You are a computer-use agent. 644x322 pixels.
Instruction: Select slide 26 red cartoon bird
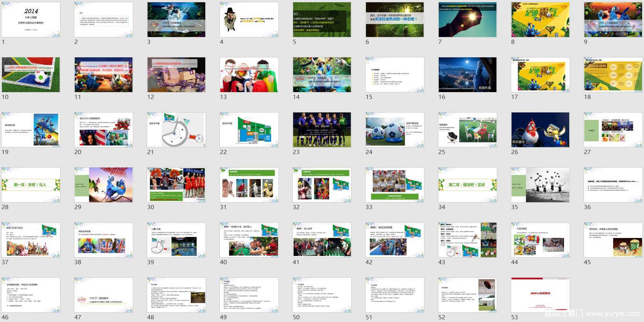coord(540,130)
